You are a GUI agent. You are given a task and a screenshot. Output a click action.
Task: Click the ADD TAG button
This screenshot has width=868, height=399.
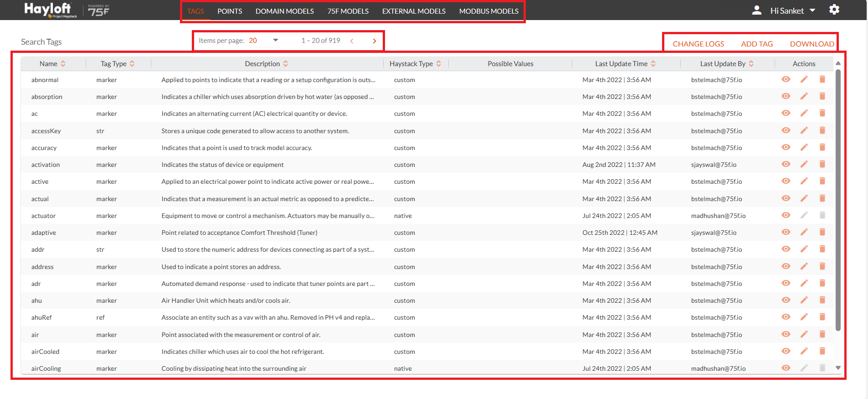pos(757,44)
